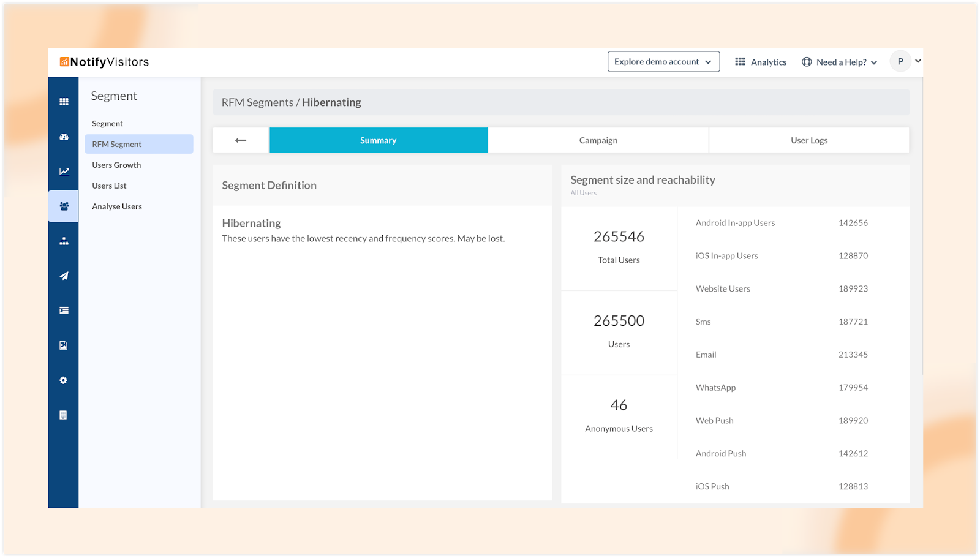Select the users group sidebar icon
Image resolution: width=980 pixels, height=558 pixels.
[64, 206]
